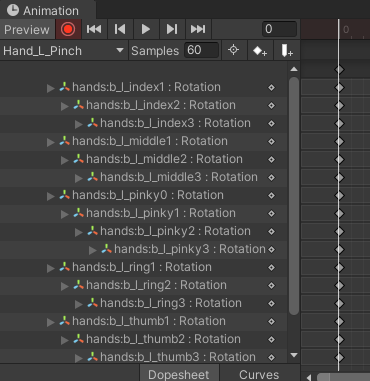370x381 pixels.
Task: Go to the first keyframe
Action: (x=94, y=29)
